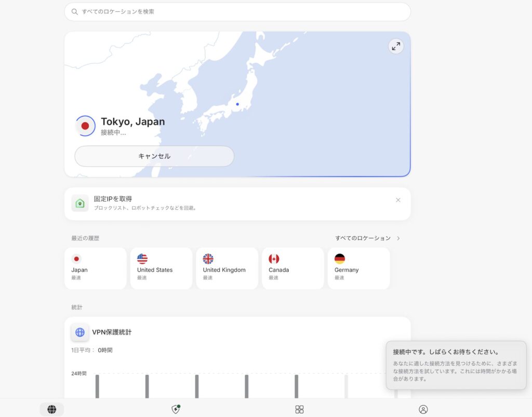Click the VPN保護統計 globe icon
The image size is (532, 417).
(80, 332)
